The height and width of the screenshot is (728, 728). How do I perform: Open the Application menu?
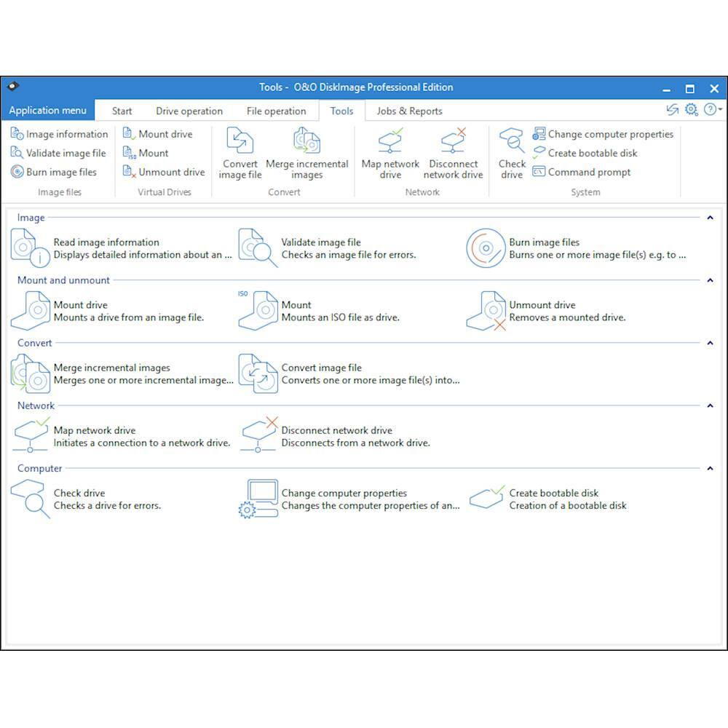pos(47,111)
